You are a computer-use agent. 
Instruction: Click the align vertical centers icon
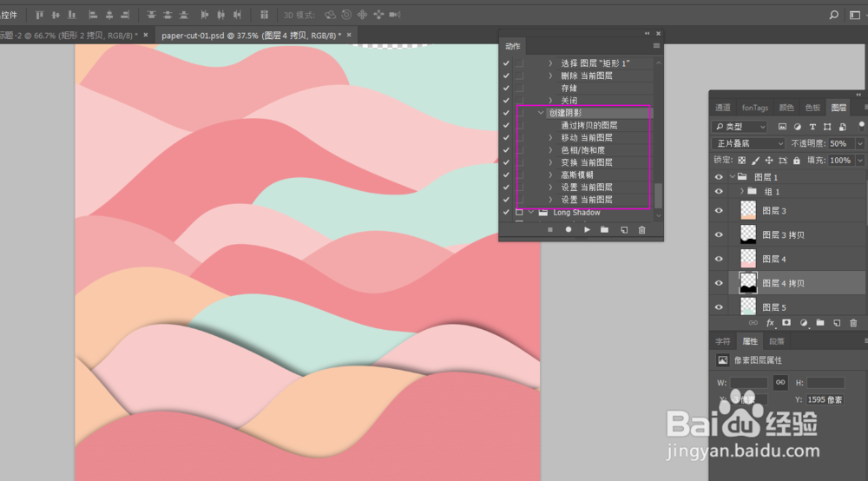[x=56, y=15]
